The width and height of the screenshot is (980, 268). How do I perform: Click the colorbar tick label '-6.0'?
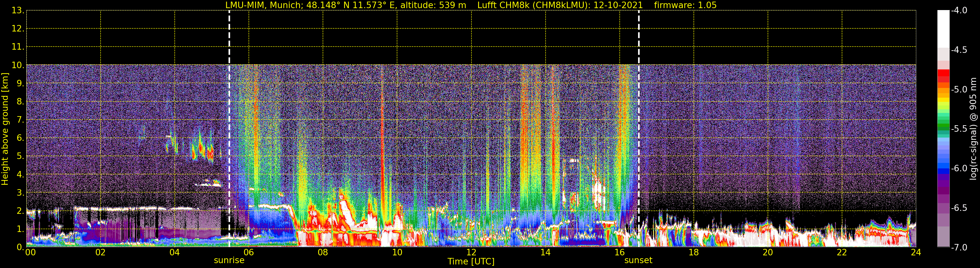(959, 168)
